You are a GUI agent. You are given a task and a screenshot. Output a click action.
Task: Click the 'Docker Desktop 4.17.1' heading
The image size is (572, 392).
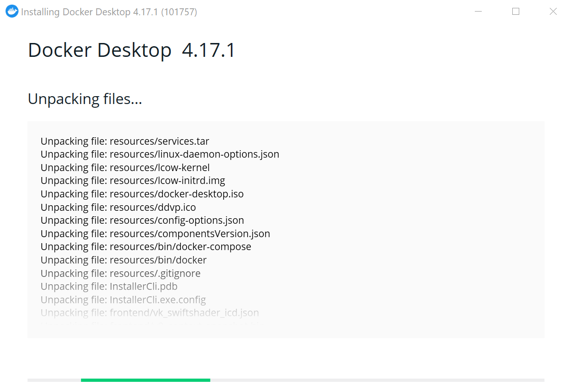coord(132,50)
